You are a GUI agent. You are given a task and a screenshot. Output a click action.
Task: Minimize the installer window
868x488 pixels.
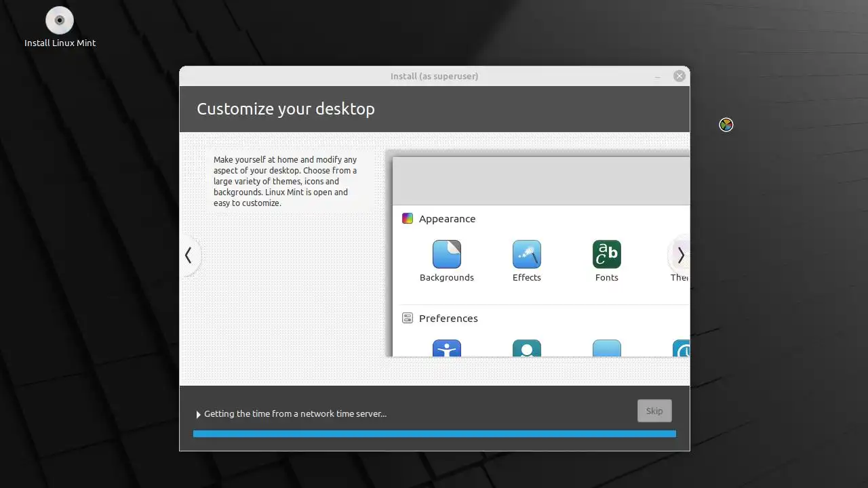(x=658, y=77)
